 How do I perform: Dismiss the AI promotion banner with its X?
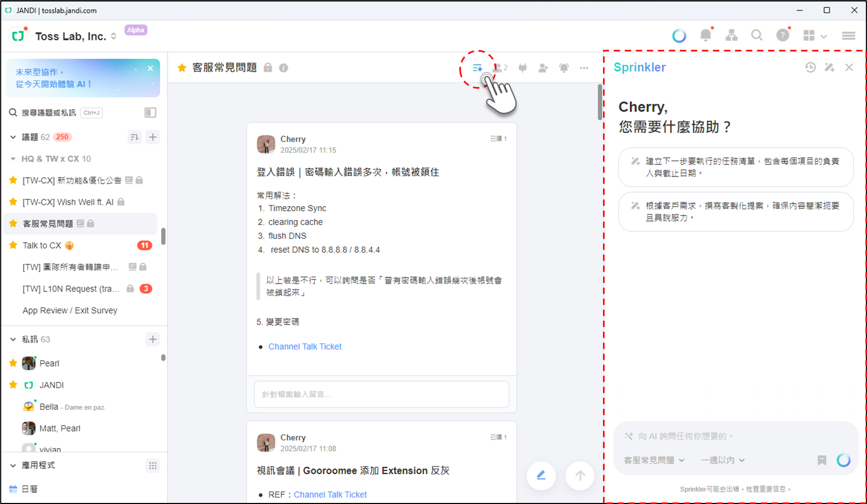click(x=151, y=68)
